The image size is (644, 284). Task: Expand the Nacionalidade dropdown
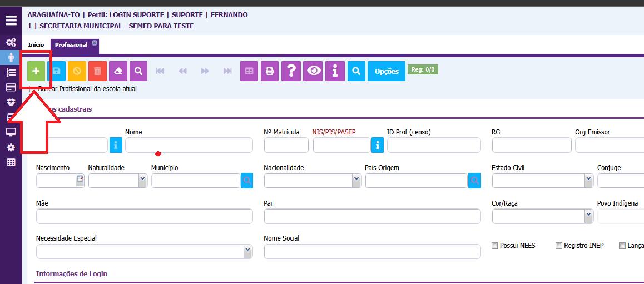(356, 181)
